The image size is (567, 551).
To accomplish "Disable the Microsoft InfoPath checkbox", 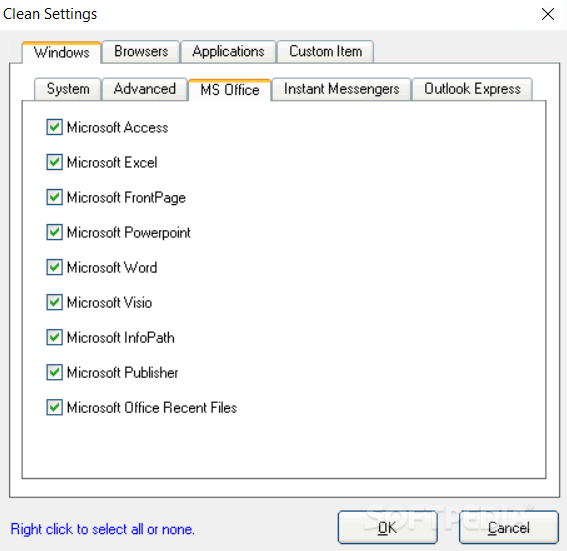I will pyautogui.click(x=54, y=337).
